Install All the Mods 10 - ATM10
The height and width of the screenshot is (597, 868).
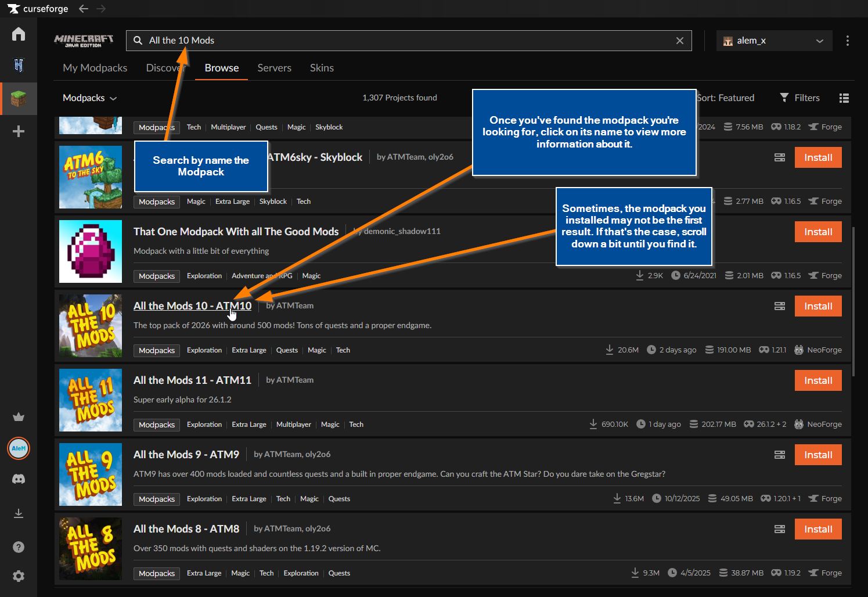(818, 306)
